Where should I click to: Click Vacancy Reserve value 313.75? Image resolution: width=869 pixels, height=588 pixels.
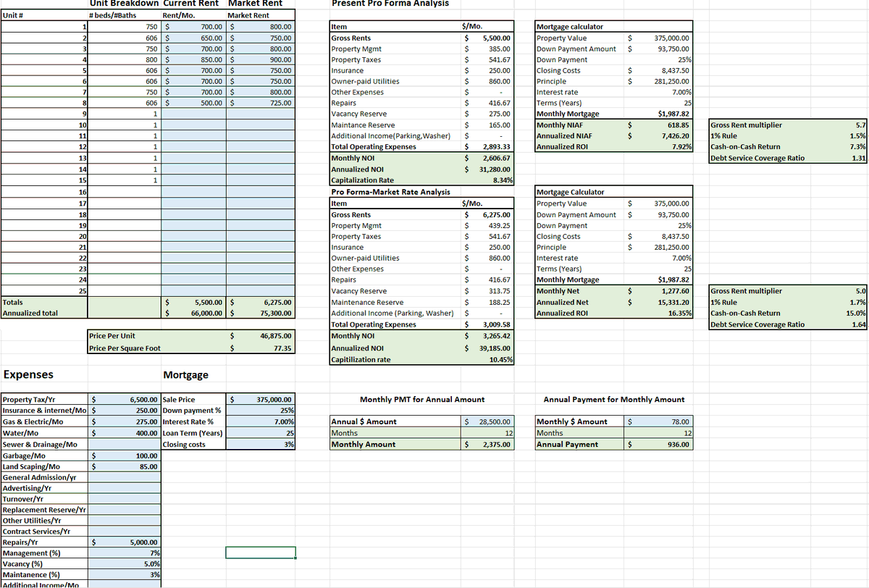pos(489,290)
